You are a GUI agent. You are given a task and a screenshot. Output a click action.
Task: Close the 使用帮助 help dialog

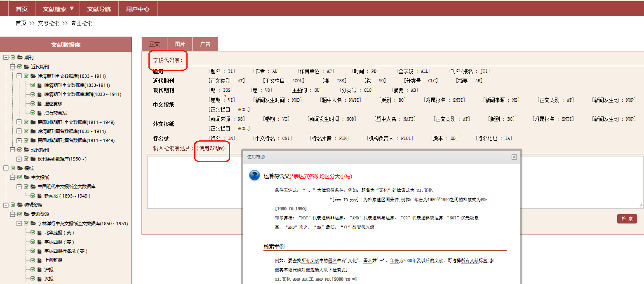click(x=514, y=157)
